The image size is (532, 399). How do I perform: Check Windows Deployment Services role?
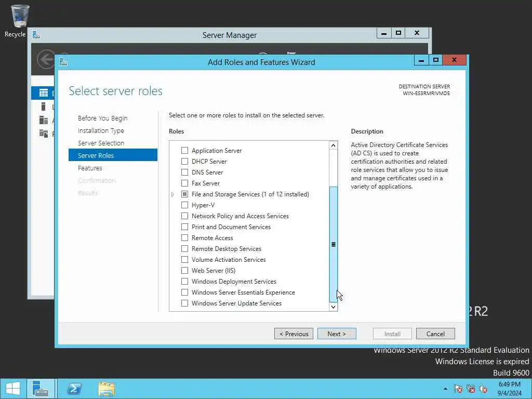(184, 281)
